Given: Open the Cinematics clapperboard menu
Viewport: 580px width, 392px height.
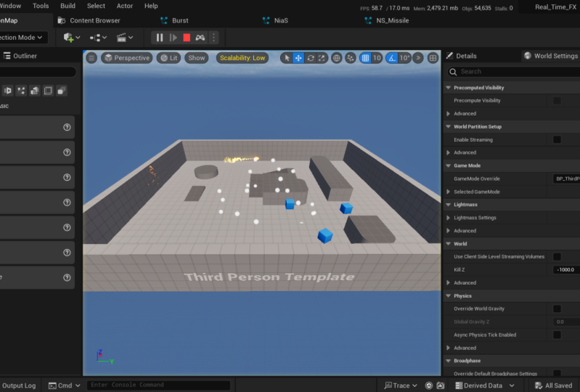Looking at the screenshot, I should 125,37.
